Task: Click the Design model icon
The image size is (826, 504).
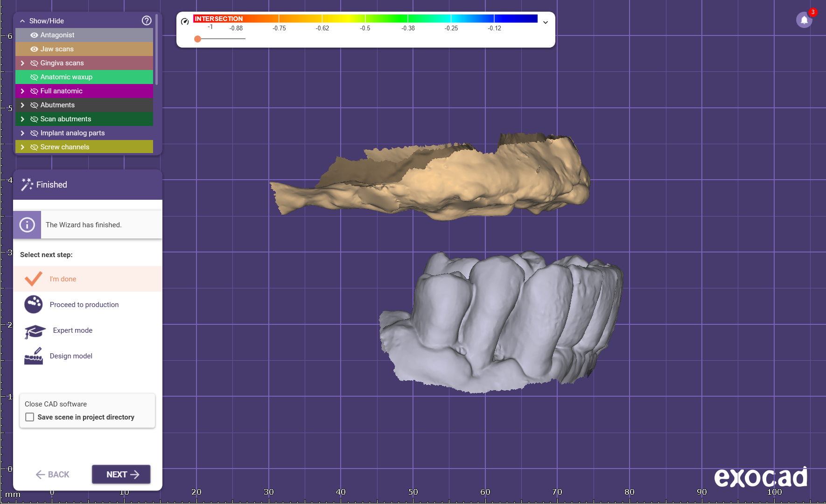Action: [34, 356]
